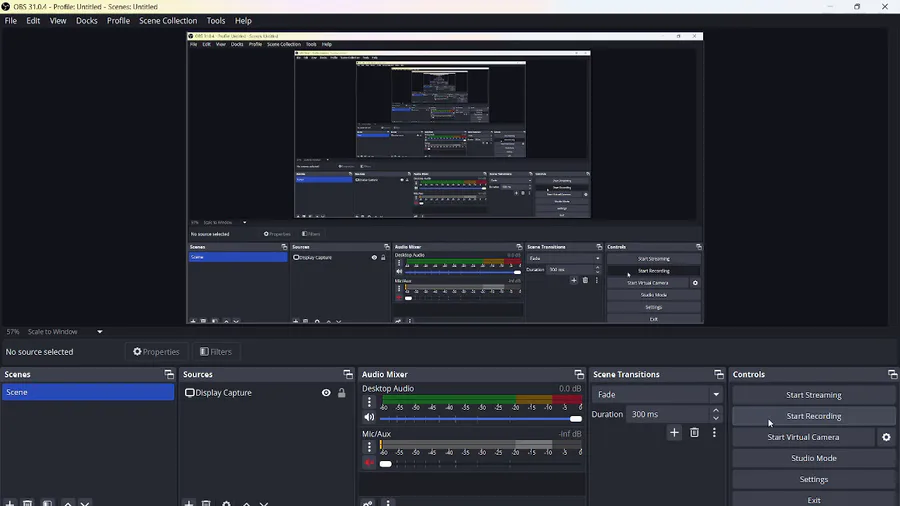
Task: Click the main preview canvas
Action: tap(445, 178)
